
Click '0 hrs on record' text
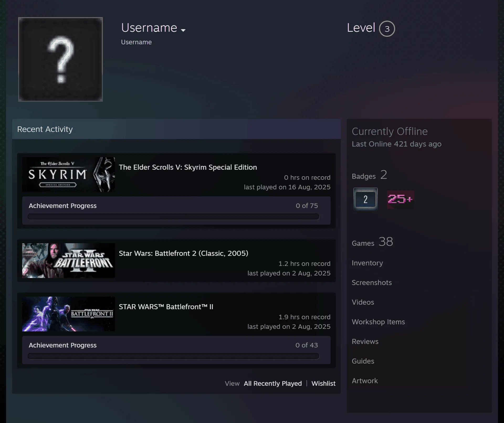(307, 178)
